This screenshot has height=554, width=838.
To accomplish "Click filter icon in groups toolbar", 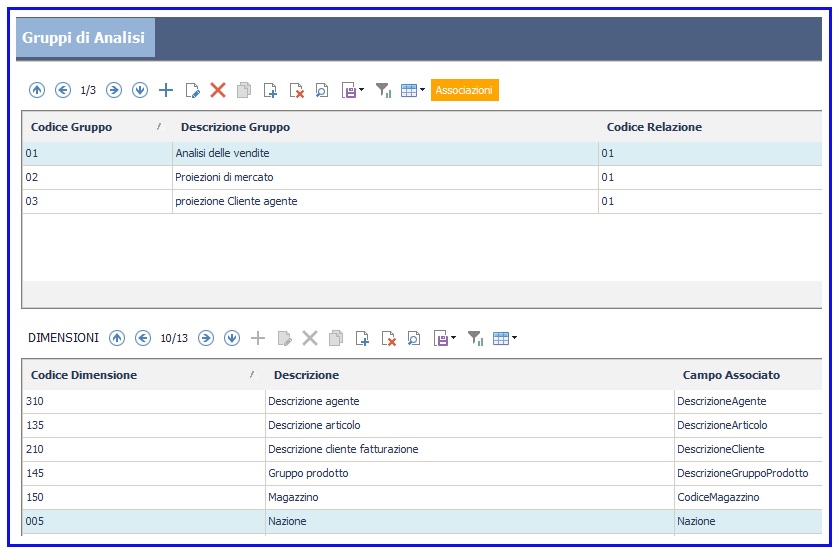I will click(x=383, y=90).
